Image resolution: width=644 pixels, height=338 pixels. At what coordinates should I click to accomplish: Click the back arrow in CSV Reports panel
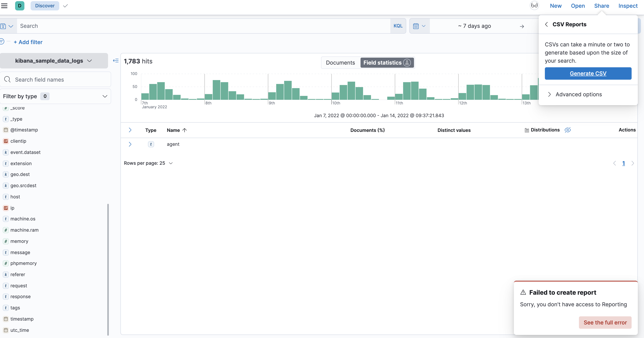(546, 24)
